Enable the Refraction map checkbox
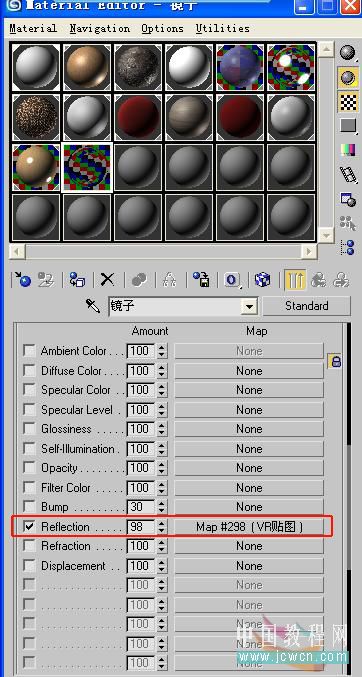This screenshot has width=362, height=677. point(29,546)
